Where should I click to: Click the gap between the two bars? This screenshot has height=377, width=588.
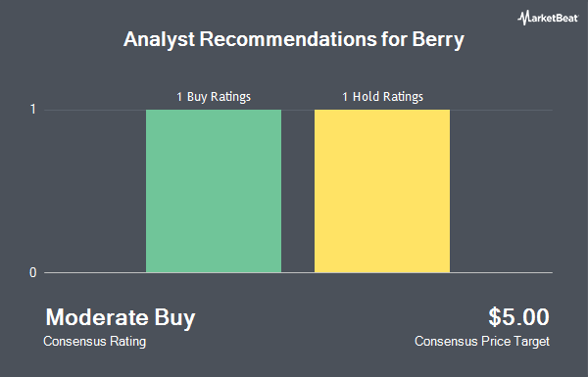point(298,191)
